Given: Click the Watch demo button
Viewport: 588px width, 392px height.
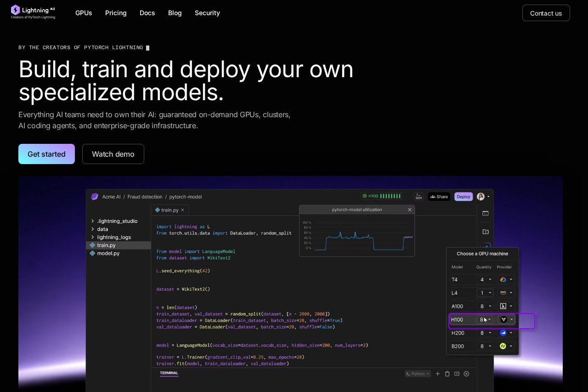Looking at the screenshot, I should coord(113,154).
